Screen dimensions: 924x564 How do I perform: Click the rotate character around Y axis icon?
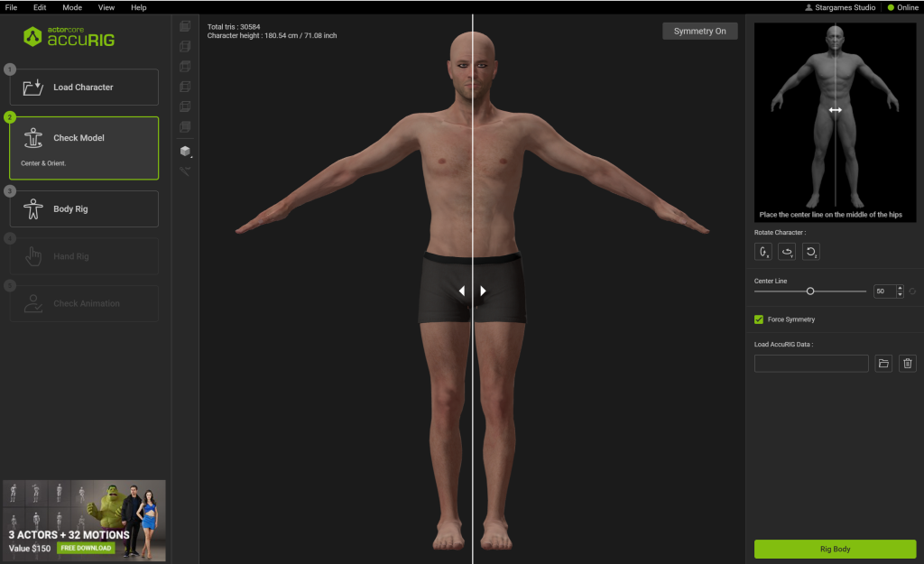pos(787,252)
